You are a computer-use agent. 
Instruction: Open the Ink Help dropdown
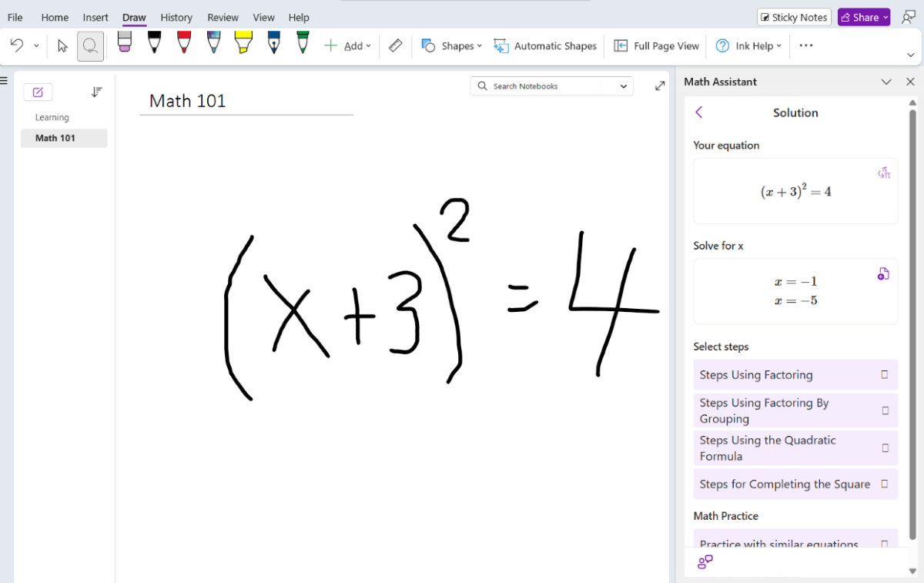coord(748,46)
